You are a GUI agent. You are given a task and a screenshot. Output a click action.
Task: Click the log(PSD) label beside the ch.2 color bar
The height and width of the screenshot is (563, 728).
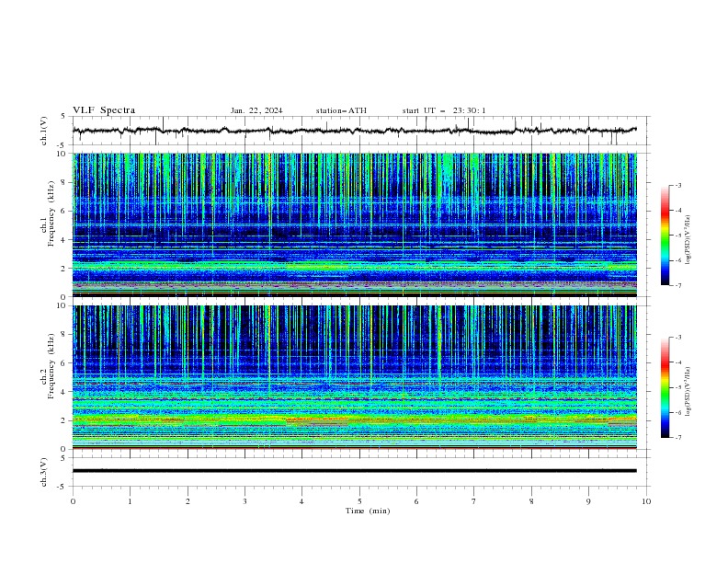point(688,392)
